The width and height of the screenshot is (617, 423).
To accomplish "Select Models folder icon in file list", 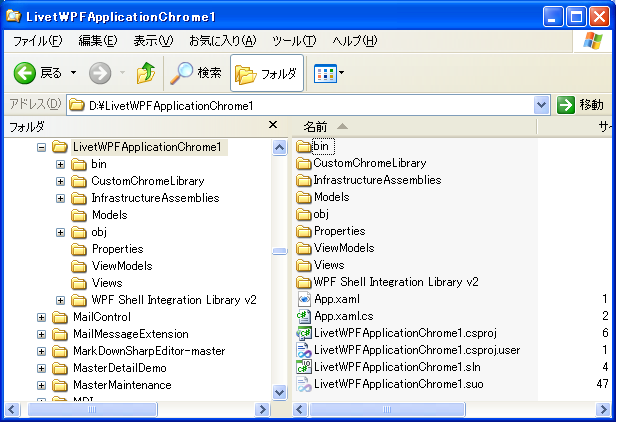I will 303,198.
